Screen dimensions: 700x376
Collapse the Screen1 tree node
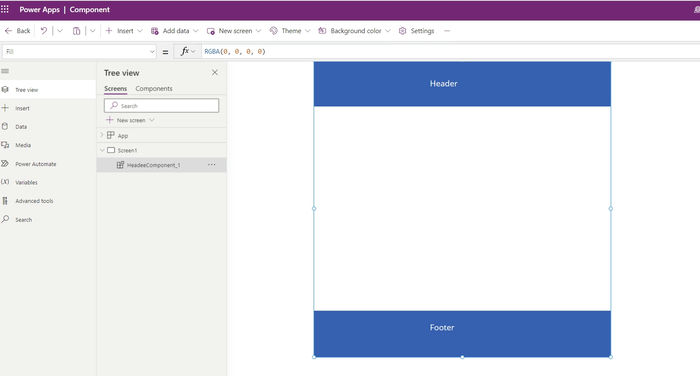coord(102,150)
